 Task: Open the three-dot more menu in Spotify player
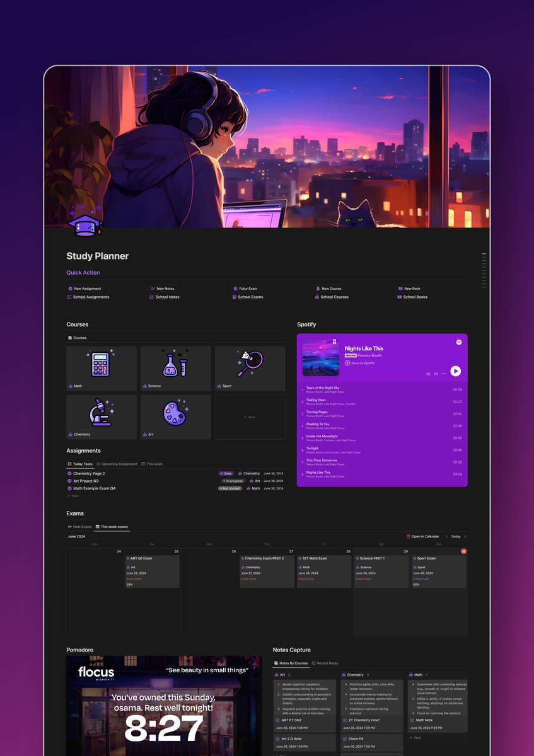443,374
